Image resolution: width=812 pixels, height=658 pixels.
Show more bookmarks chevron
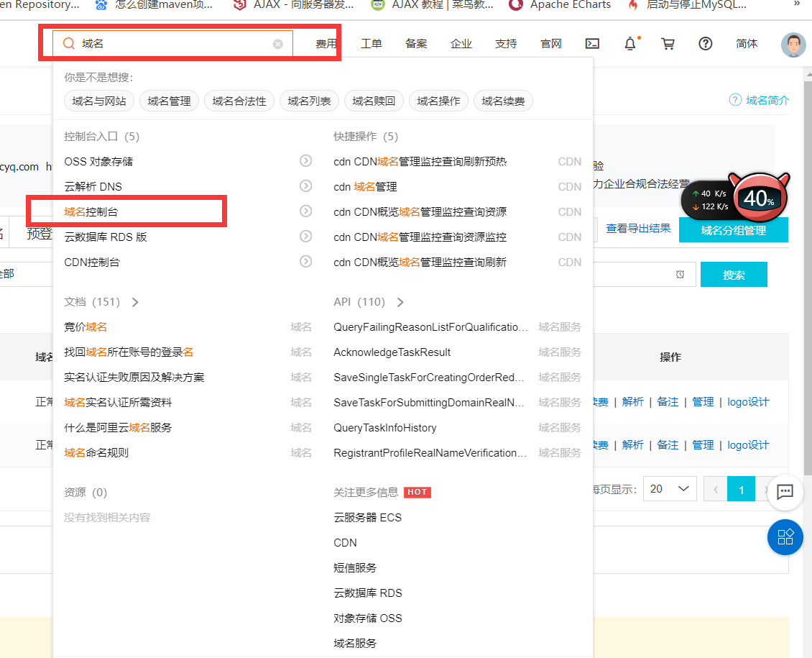[796, 4]
